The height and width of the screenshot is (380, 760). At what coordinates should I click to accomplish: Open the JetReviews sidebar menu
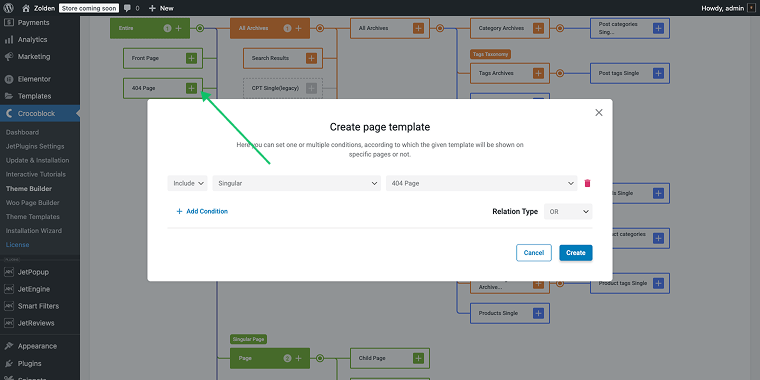click(x=40, y=323)
